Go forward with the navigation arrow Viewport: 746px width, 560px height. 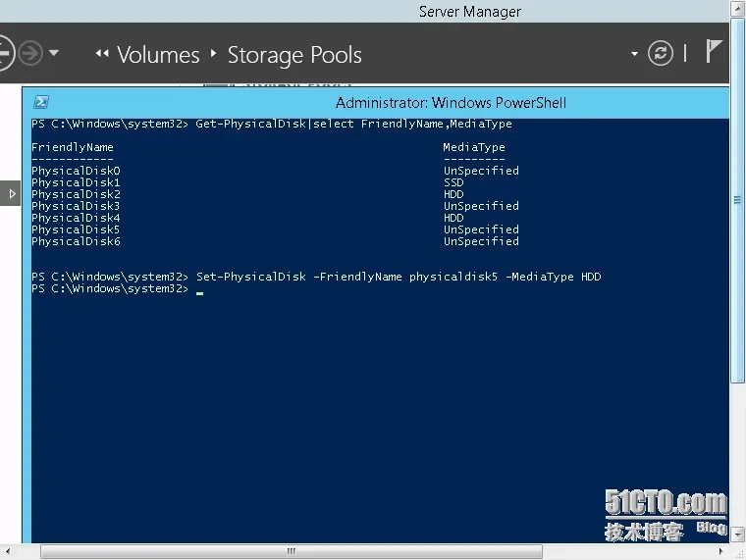pos(31,53)
